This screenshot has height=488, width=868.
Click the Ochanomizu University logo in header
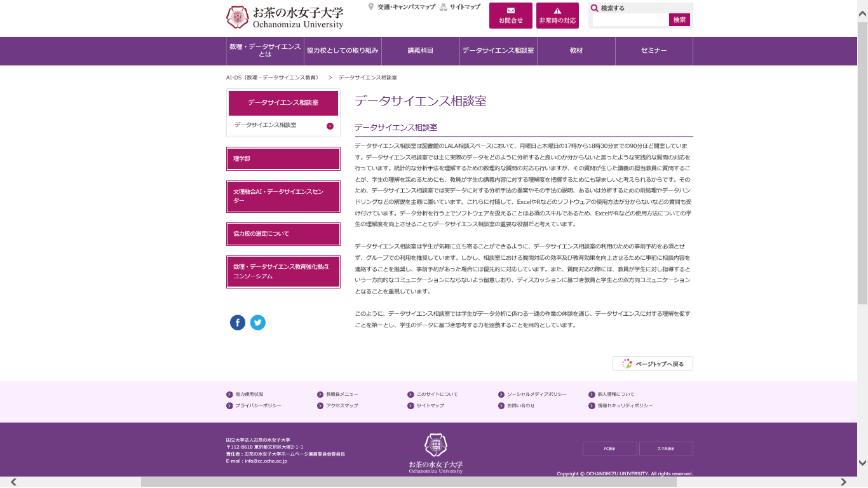[x=285, y=17]
